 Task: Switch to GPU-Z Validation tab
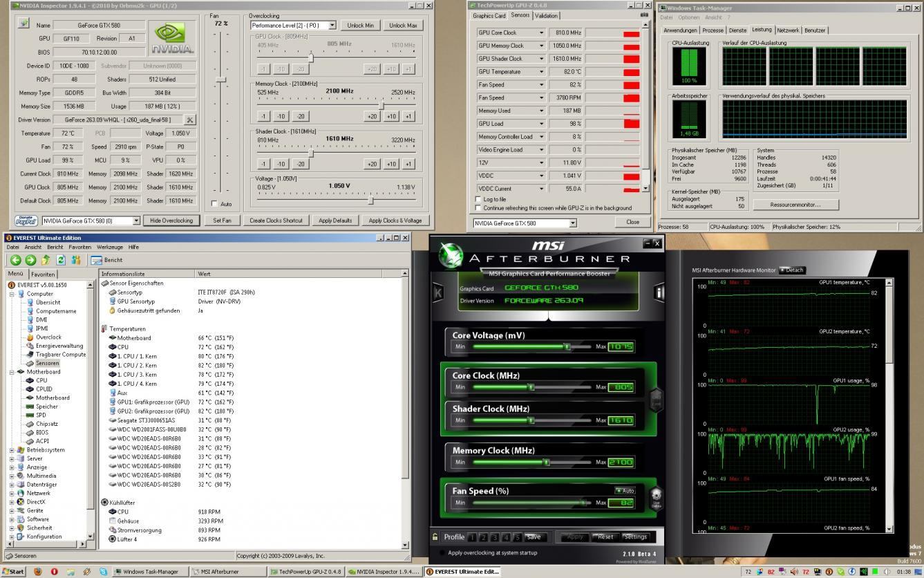coord(546,15)
